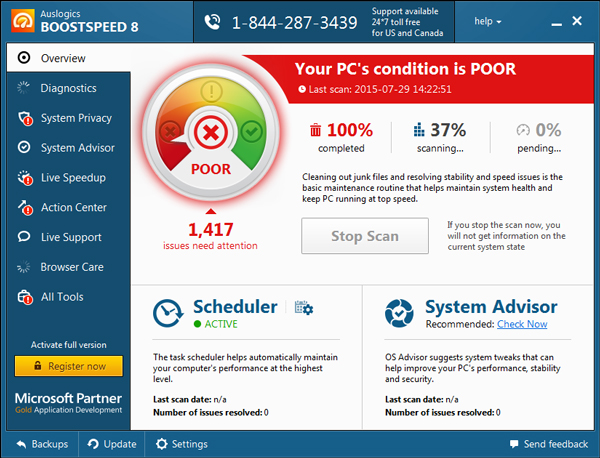Open Diagnostics in the sidebar

coord(68,88)
